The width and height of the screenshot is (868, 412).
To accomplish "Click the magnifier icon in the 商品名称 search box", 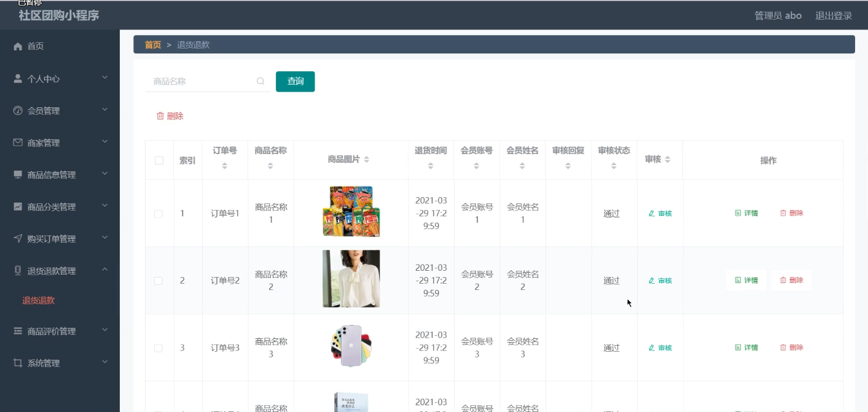I will 260,81.
